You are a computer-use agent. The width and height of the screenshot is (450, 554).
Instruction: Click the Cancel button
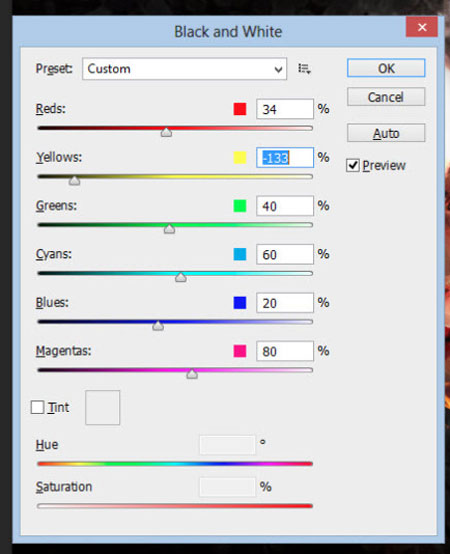[x=386, y=97]
